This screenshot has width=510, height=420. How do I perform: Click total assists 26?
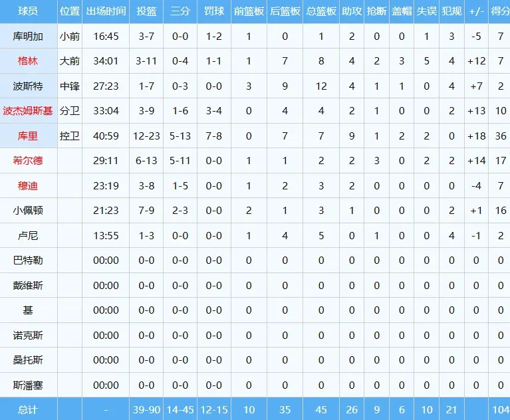[x=352, y=410]
